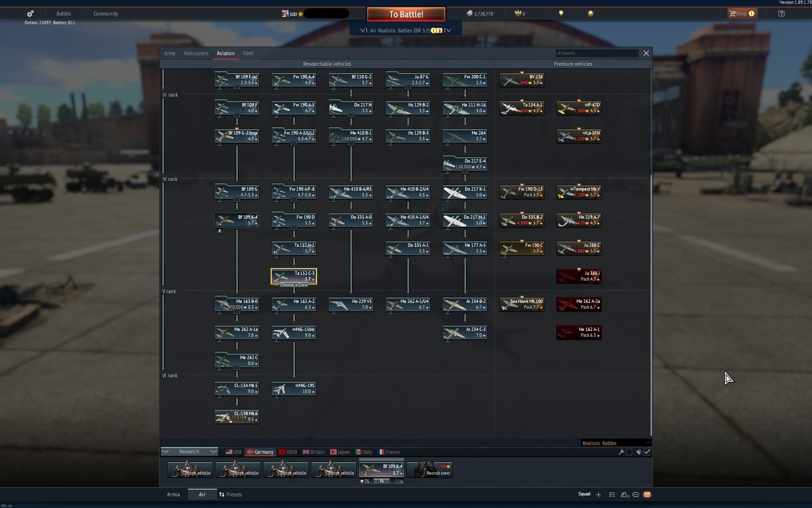This screenshot has width=812, height=508.
Task: Open the Presets button
Action: (230, 494)
